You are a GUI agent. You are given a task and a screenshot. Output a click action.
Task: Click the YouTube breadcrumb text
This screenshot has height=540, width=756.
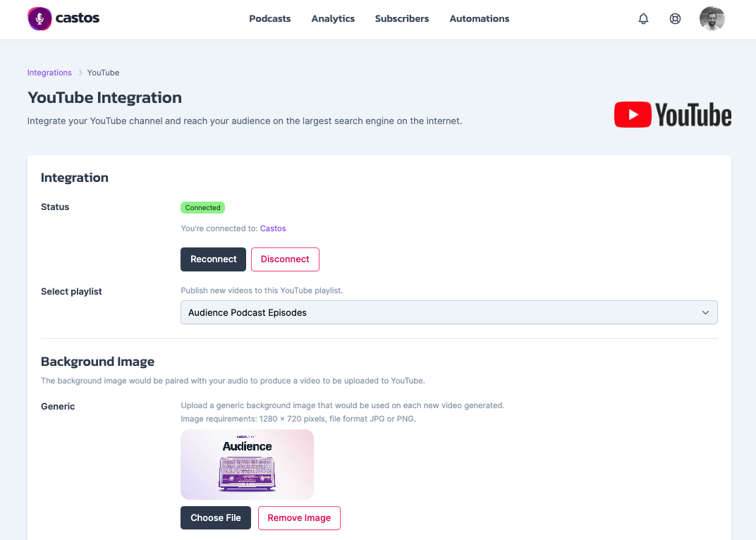(103, 73)
